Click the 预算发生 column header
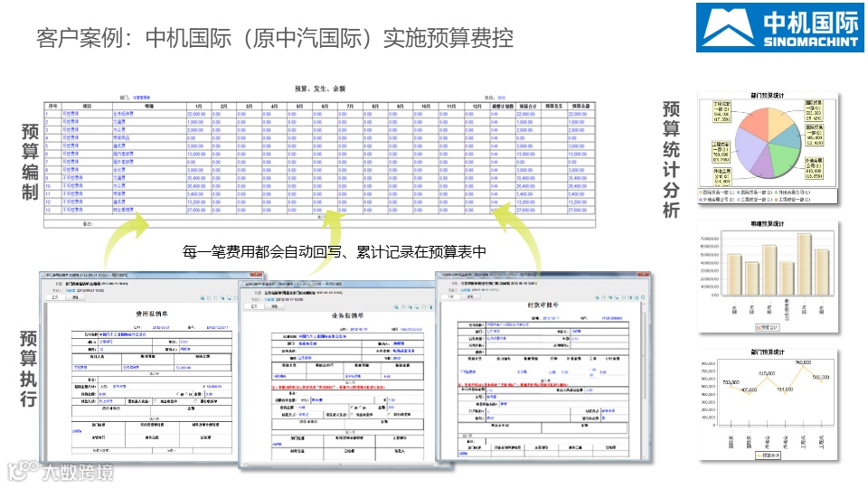Screen dimensions: 868x488 click(x=554, y=106)
